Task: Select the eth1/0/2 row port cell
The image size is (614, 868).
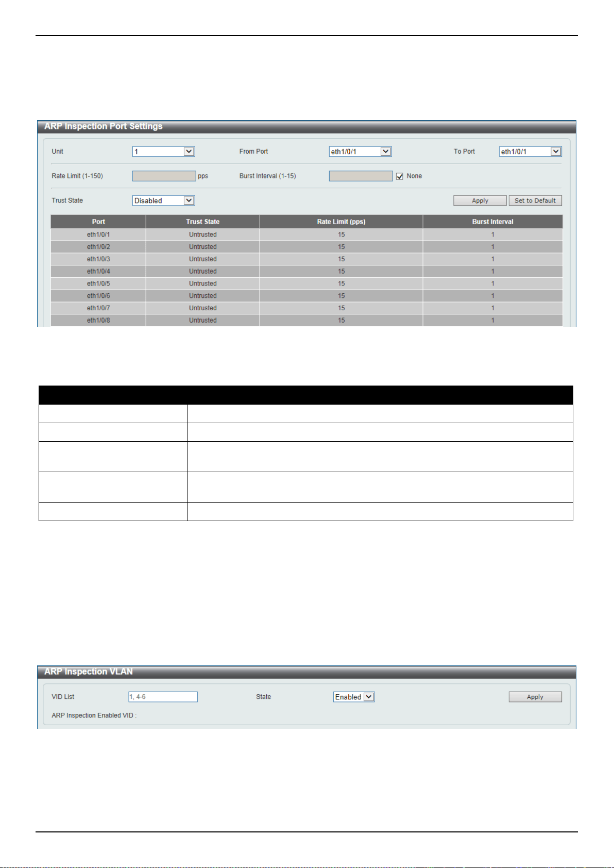Action: click(x=98, y=247)
